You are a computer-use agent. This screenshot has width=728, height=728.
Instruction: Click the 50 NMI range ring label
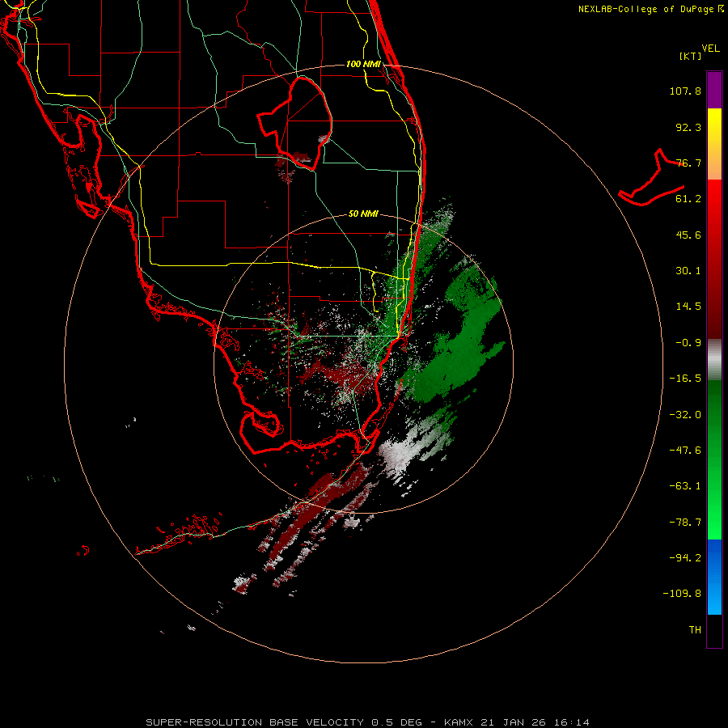(363, 214)
